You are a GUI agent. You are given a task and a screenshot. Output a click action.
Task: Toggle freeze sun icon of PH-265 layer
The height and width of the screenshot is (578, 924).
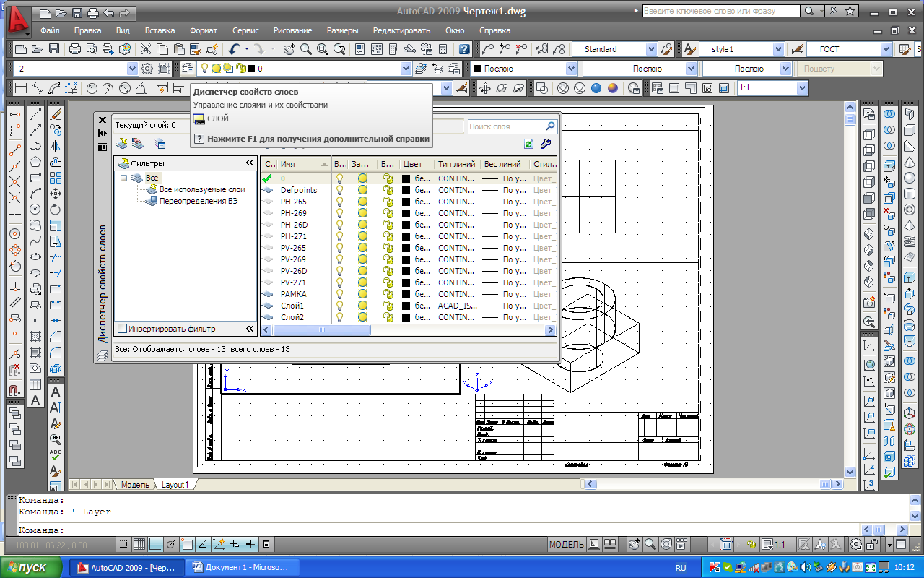tap(363, 202)
